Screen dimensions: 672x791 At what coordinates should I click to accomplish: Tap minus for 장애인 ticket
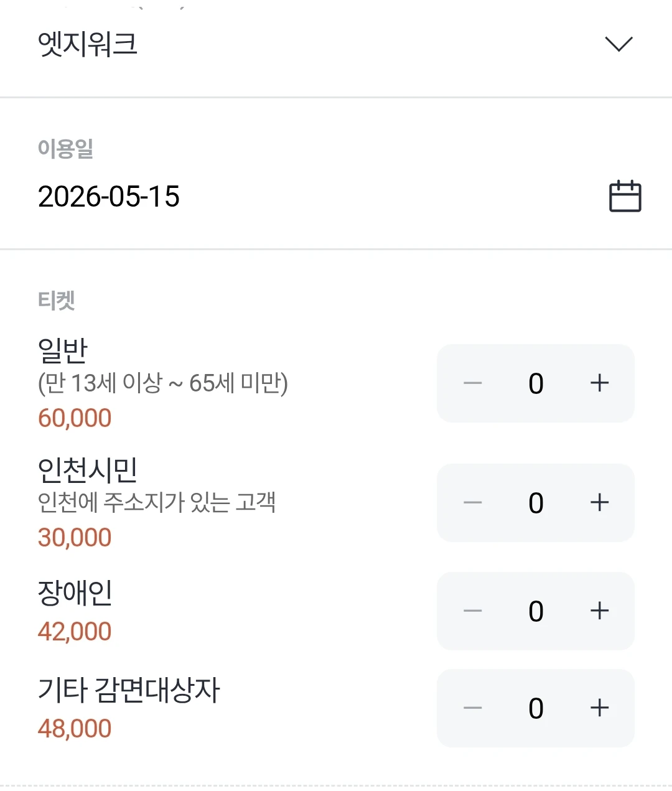(x=473, y=611)
